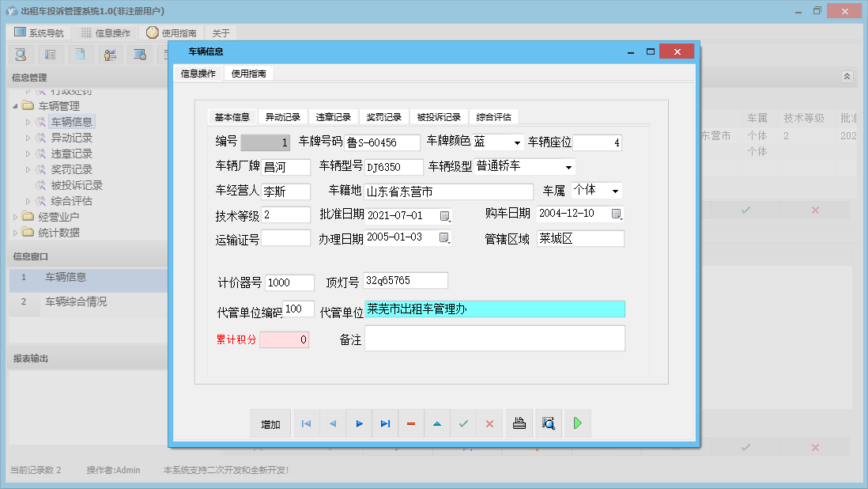Click the green run arrow icon
Viewport: 868px width, 489px height.
coord(577,423)
